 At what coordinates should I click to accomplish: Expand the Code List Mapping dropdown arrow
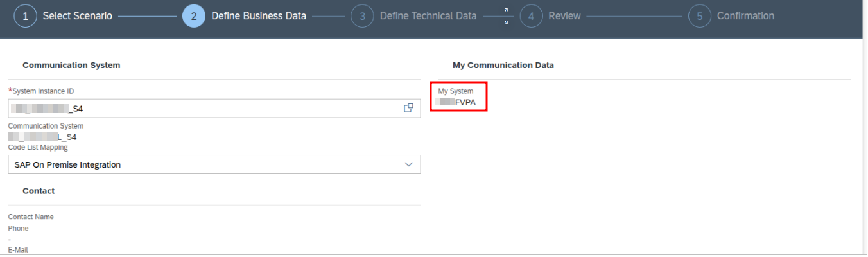(408, 164)
